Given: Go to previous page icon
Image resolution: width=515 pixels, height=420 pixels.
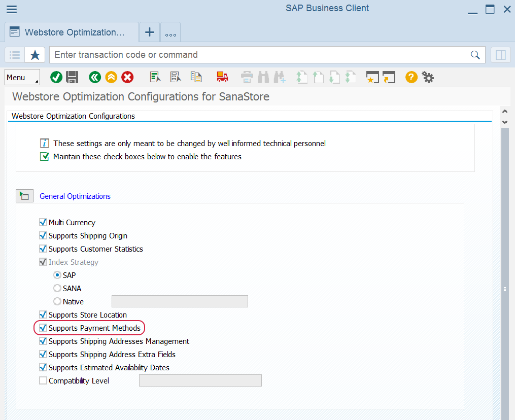Looking at the screenshot, I should point(318,78).
